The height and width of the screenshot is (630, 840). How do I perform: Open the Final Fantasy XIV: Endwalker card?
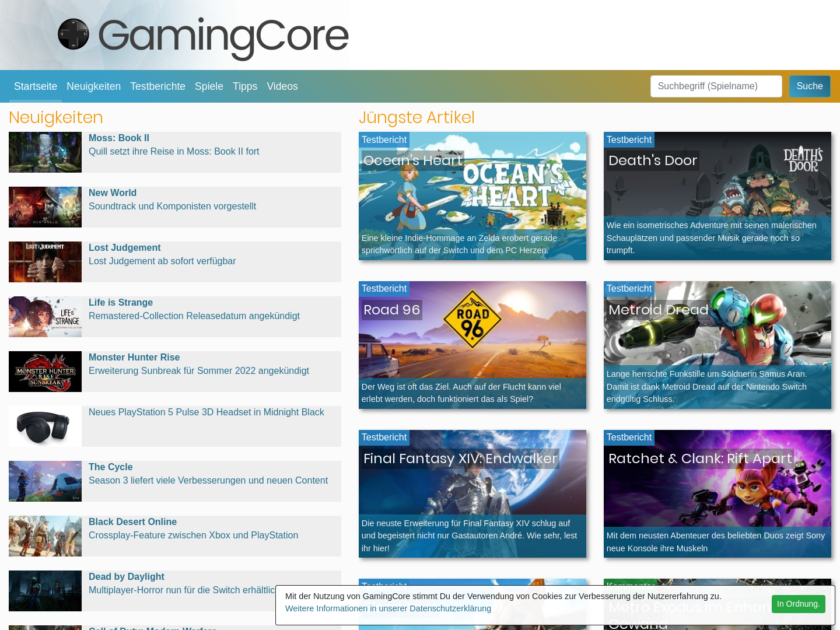click(473, 494)
